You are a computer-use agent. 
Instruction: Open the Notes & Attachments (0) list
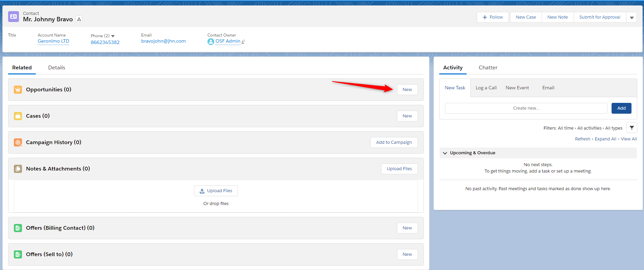point(58,169)
